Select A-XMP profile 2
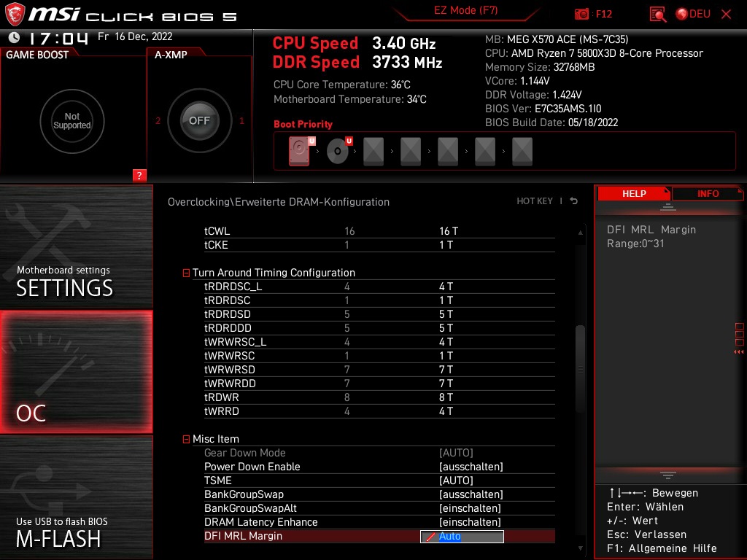Screen dimensions: 747x560 coord(158,121)
